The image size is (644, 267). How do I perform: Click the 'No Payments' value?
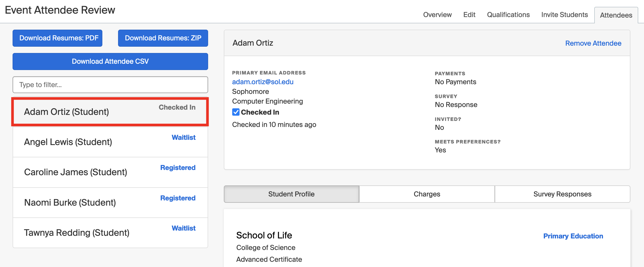pyautogui.click(x=455, y=82)
